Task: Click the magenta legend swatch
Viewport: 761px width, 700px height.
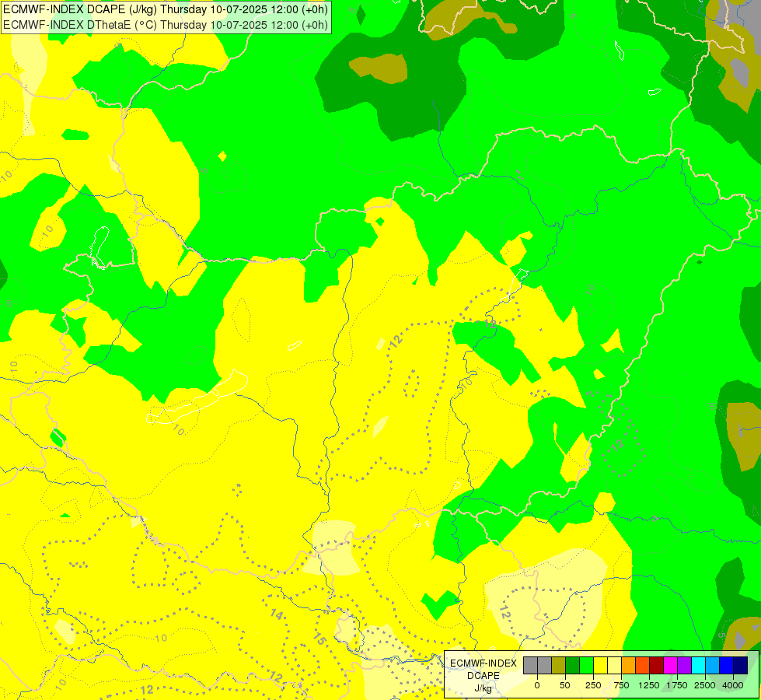Action: point(671,665)
